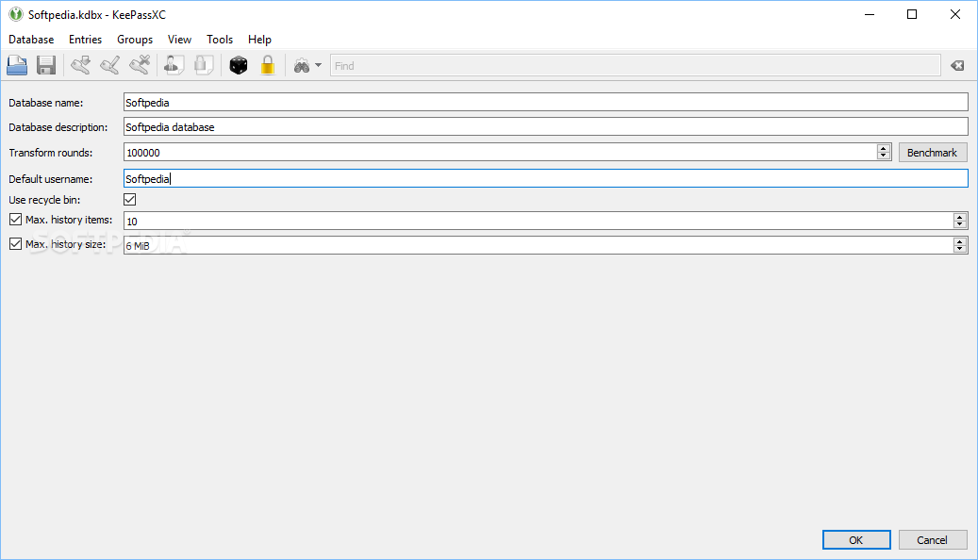This screenshot has width=978, height=560.
Task: Click the binoculars search icon
Action: pyautogui.click(x=302, y=65)
